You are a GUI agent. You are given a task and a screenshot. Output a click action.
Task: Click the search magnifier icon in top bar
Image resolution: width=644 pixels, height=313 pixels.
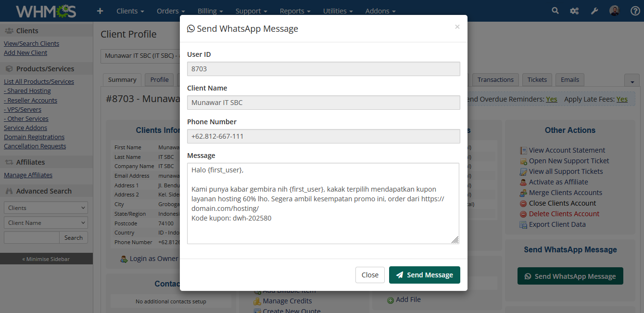click(x=555, y=11)
